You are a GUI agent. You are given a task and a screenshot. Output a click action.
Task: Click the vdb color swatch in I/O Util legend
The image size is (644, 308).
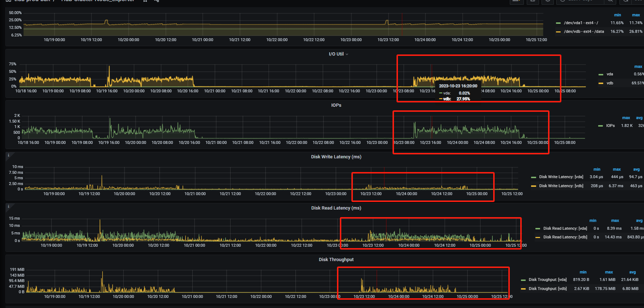tap(601, 83)
